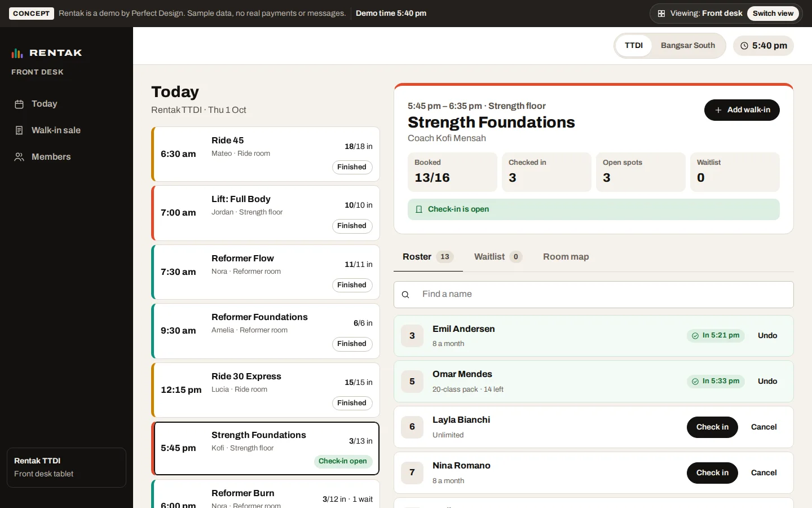Undo Emil Andersen's check-in
The width and height of the screenshot is (812, 508).
[x=767, y=336]
